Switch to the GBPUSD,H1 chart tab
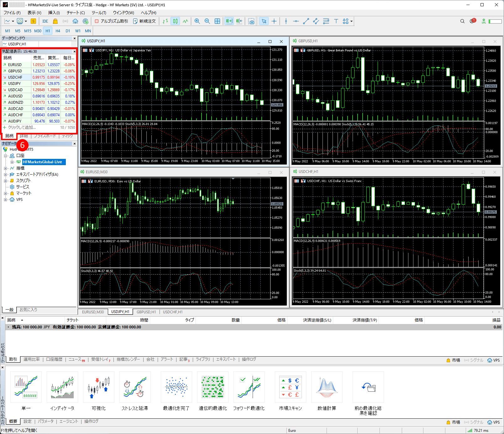 146,312
